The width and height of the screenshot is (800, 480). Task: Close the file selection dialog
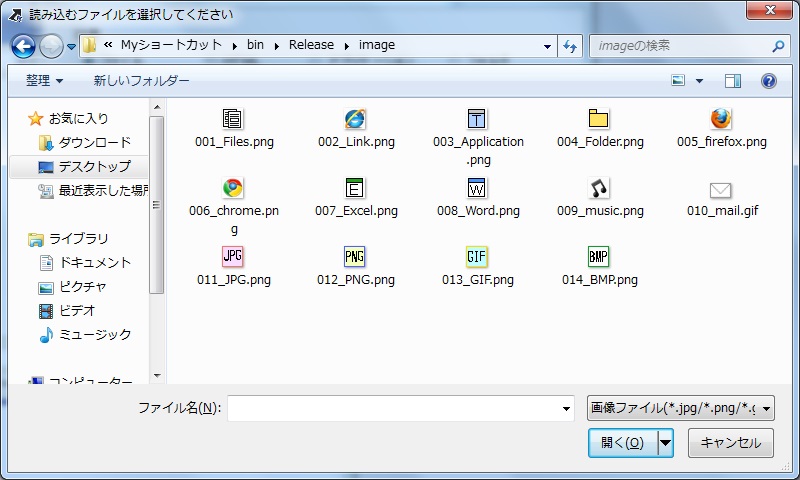[x=769, y=10]
